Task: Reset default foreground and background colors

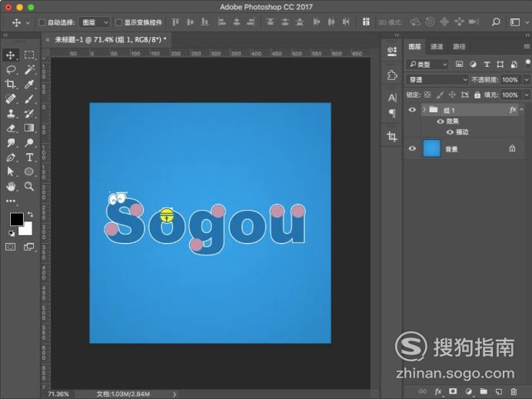Action: [12, 233]
